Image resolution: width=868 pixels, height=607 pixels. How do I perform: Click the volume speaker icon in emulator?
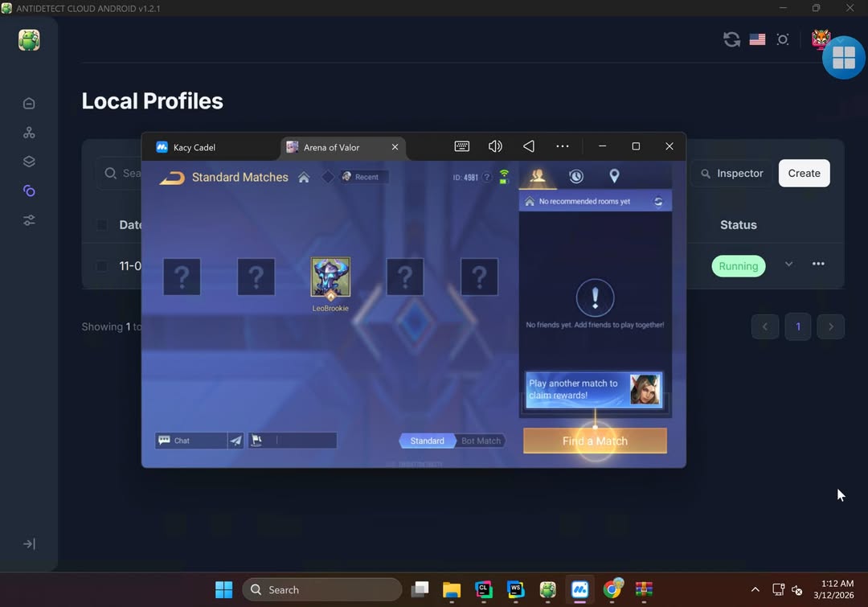point(495,146)
